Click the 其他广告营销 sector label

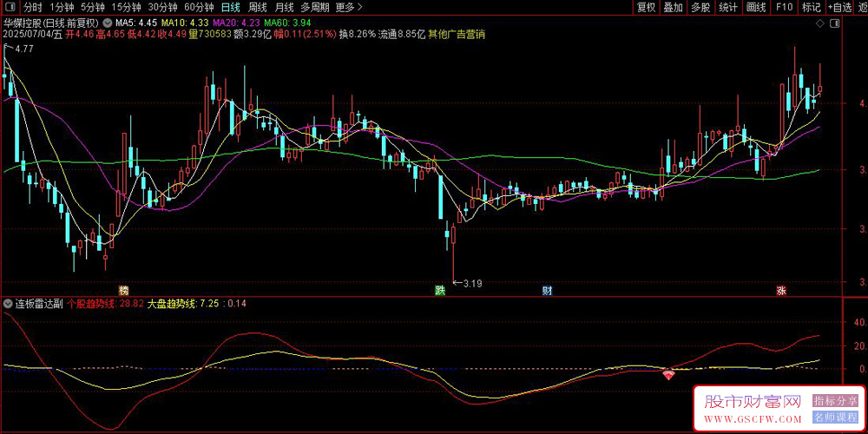click(x=457, y=35)
